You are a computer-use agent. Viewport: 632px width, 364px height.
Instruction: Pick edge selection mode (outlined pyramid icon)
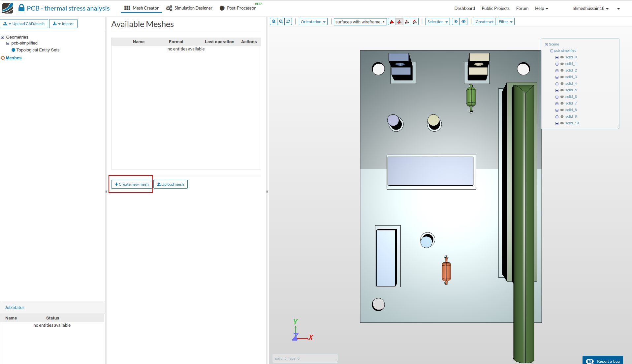tap(407, 22)
